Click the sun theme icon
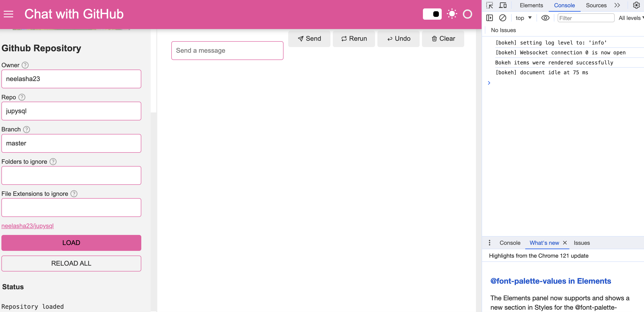644x312 pixels. coord(452,14)
